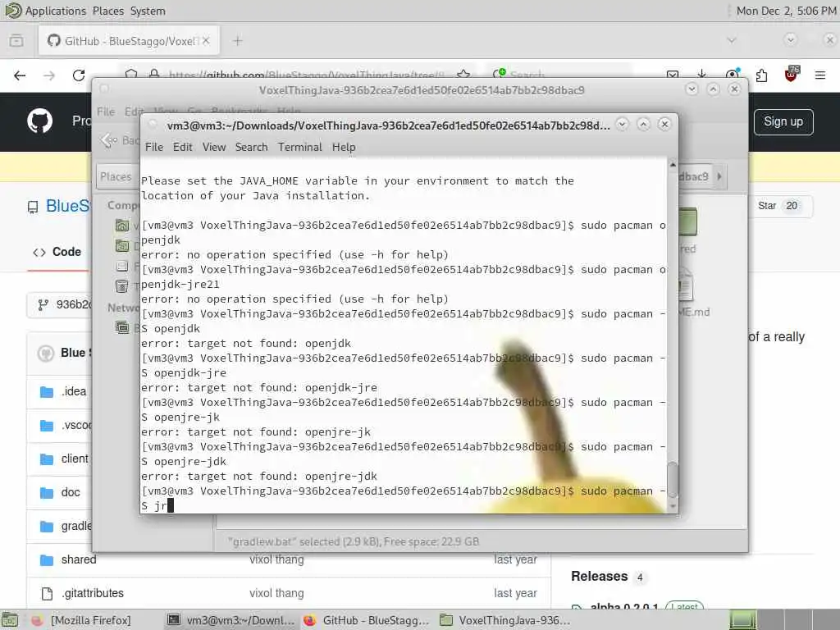
Task: Open terminal Edit menu
Action: [x=182, y=147]
